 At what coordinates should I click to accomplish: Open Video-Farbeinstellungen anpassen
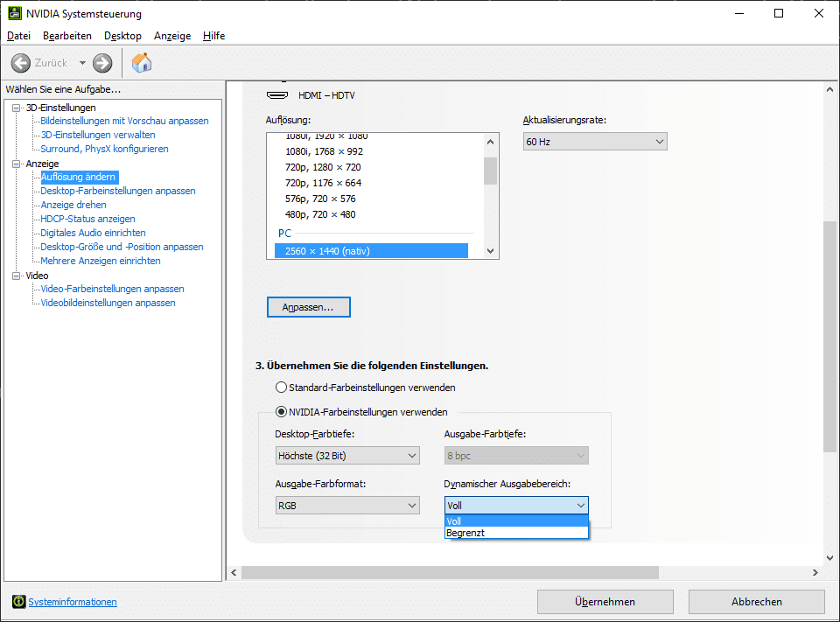click(113, 289)
